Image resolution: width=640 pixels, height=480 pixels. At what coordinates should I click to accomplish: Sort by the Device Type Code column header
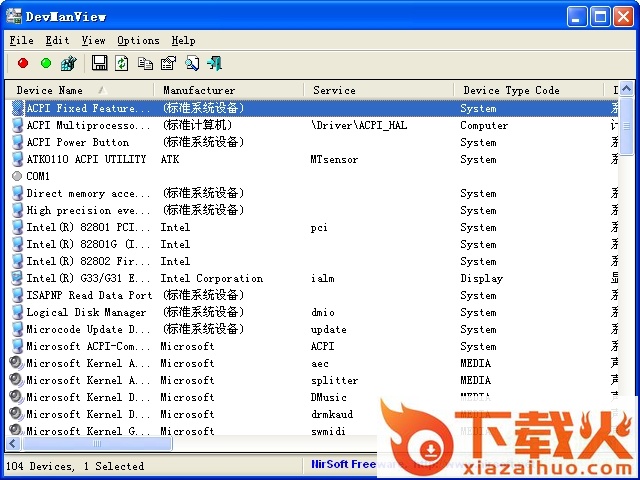pos(529,90)
